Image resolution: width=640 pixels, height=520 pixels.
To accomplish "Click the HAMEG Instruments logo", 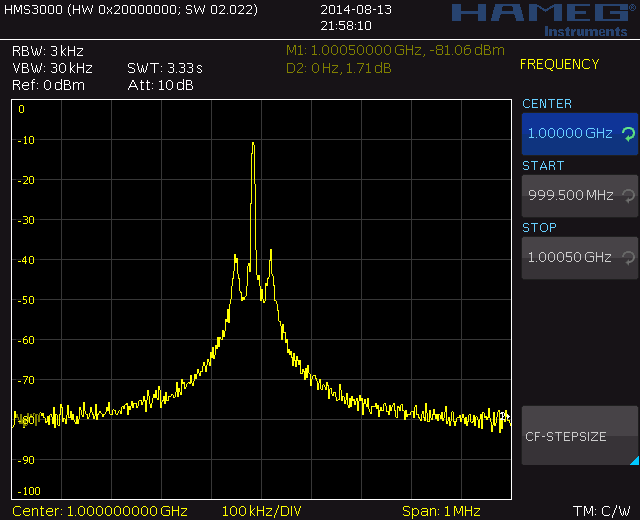I will [x=543, y=20].
